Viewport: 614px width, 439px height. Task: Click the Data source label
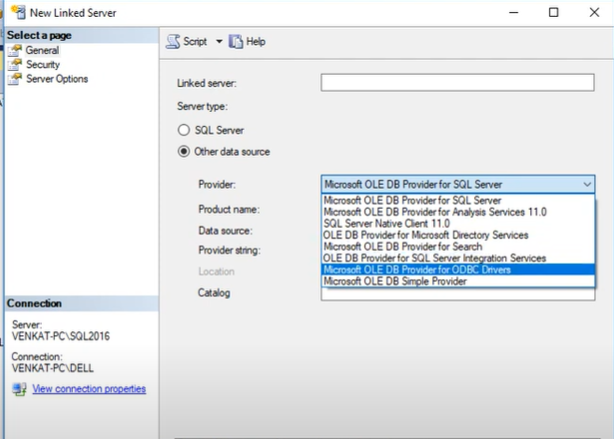point(225,231)
